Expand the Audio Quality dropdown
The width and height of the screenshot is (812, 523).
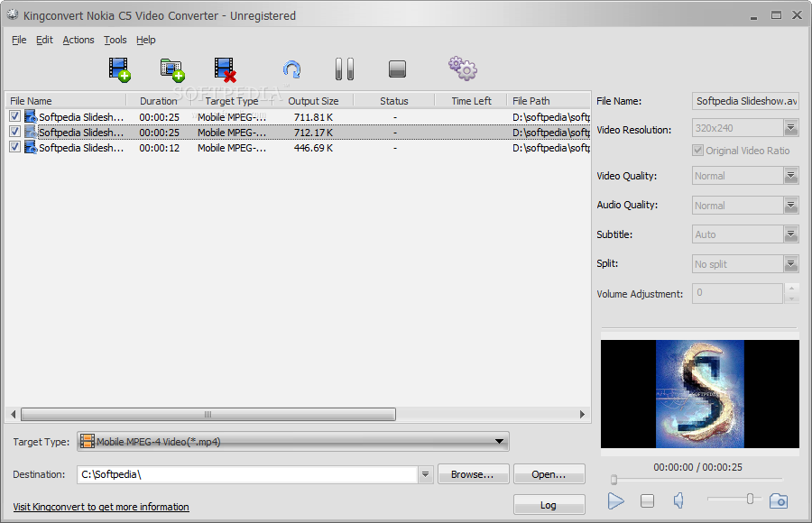[790, 206]
